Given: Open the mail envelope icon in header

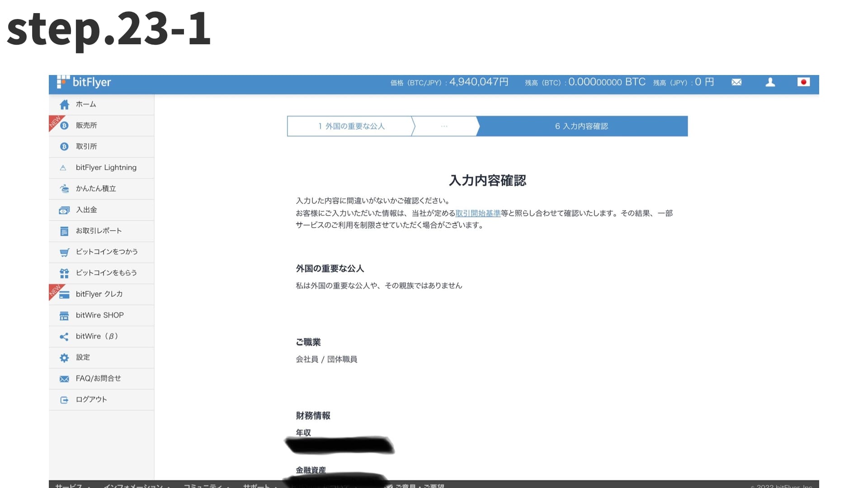Looking at the screenshot, I should (736, 82).
